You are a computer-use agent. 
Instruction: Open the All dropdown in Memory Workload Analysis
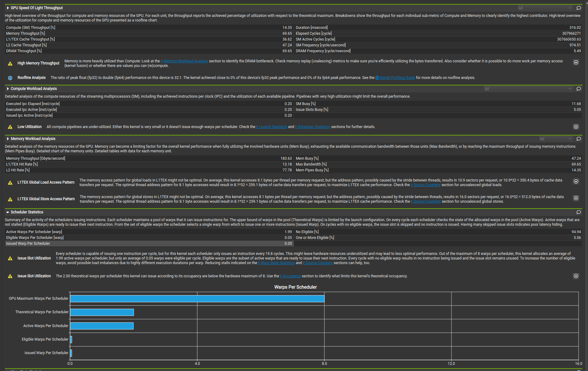pyautogui.click(x=556, y=139)
